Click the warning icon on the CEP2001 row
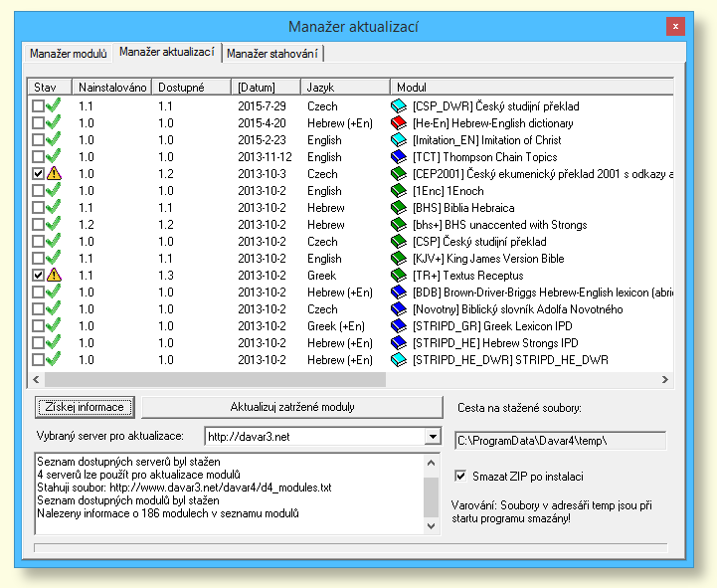Image resolution: width=717 pixels, height=588 pixels. tap(54, 173)
